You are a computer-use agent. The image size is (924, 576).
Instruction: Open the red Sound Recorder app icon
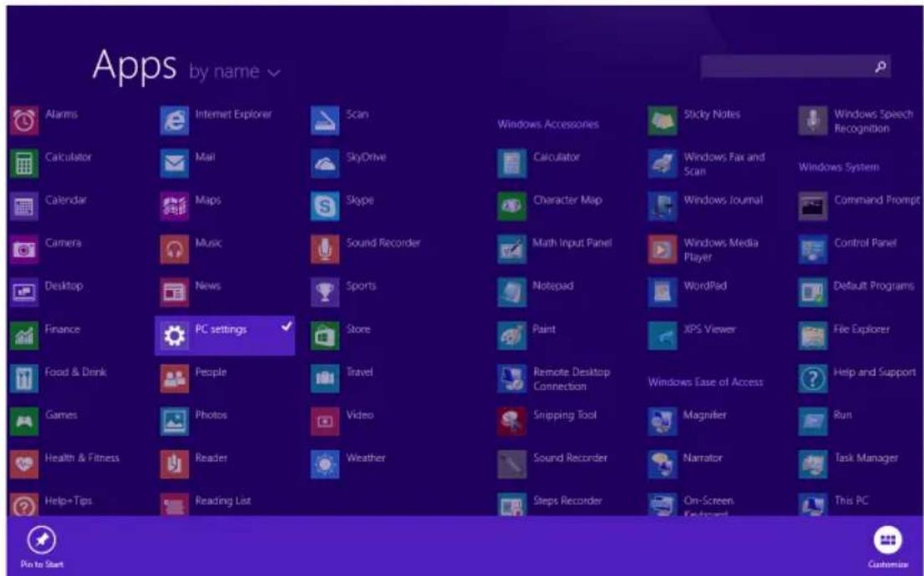(x=325, y=250)
